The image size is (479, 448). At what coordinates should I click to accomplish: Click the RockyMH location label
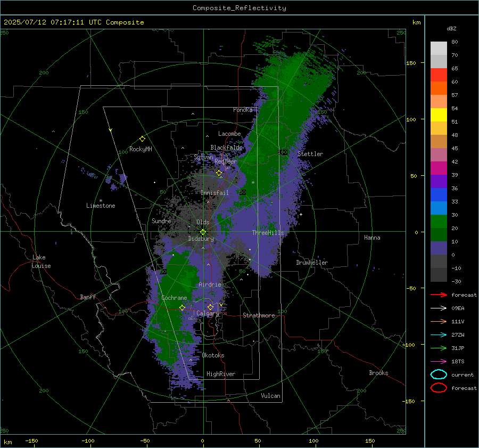[x=141, y=149]
